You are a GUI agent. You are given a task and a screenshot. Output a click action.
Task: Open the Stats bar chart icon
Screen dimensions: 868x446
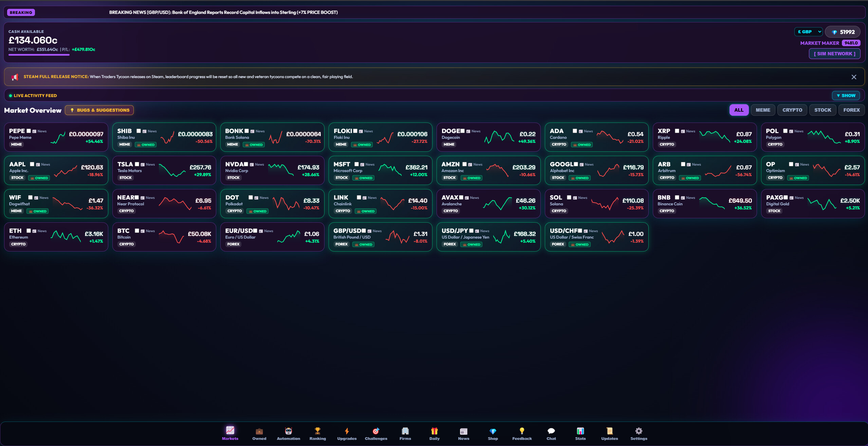coord(580,431)
